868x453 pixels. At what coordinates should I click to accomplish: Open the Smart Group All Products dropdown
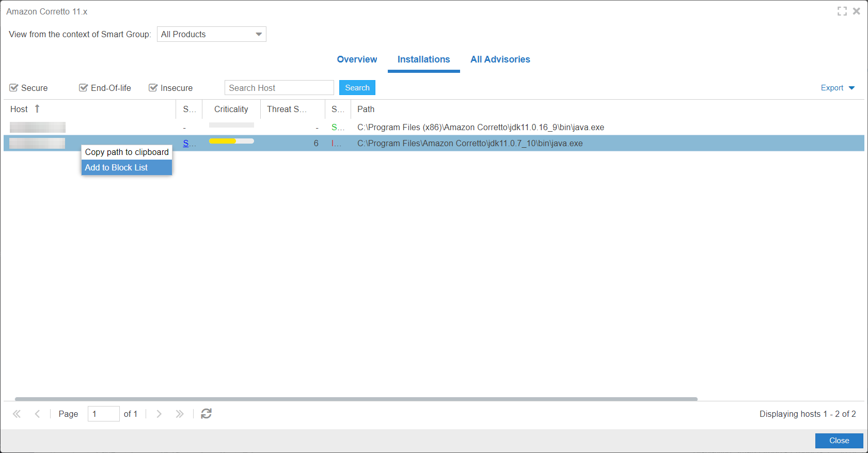coord(259,34)
